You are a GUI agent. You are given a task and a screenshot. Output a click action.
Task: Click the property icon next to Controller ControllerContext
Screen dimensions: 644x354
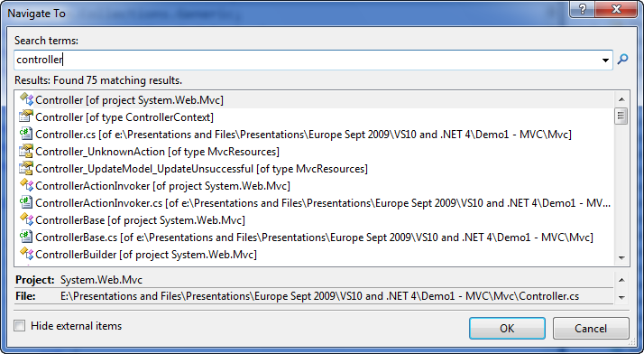coord(26,116)
